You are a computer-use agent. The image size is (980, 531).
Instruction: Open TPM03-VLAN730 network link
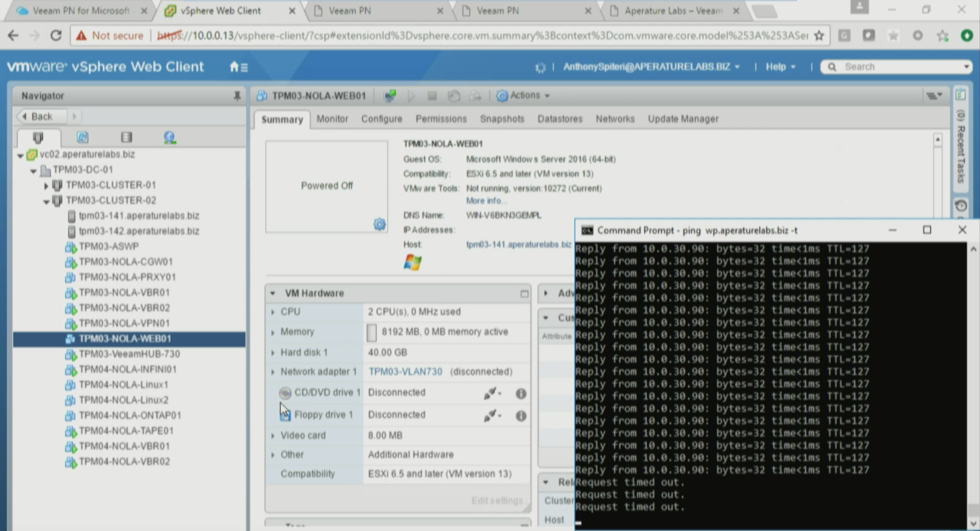pos(405,372)
